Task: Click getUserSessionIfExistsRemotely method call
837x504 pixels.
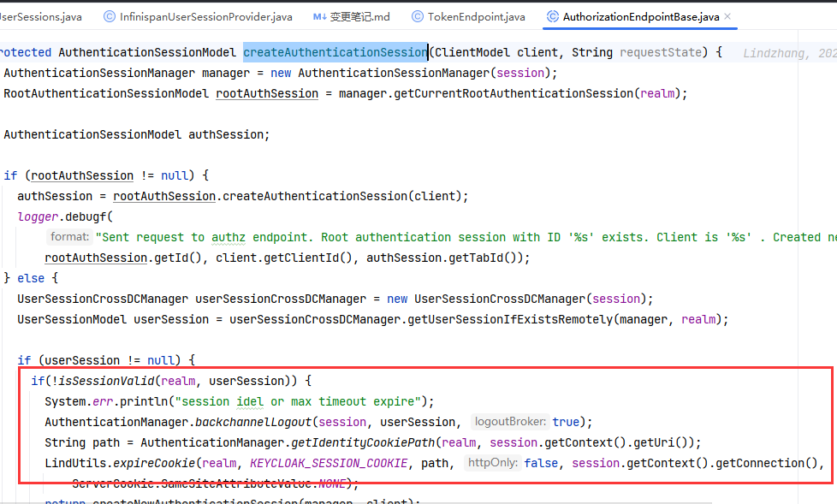Action: click(x=510, y=319)
